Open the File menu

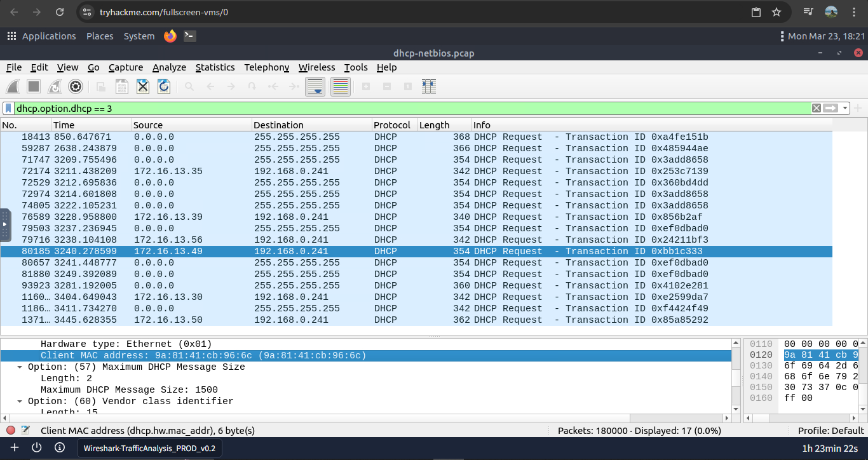tap(14, 67)
